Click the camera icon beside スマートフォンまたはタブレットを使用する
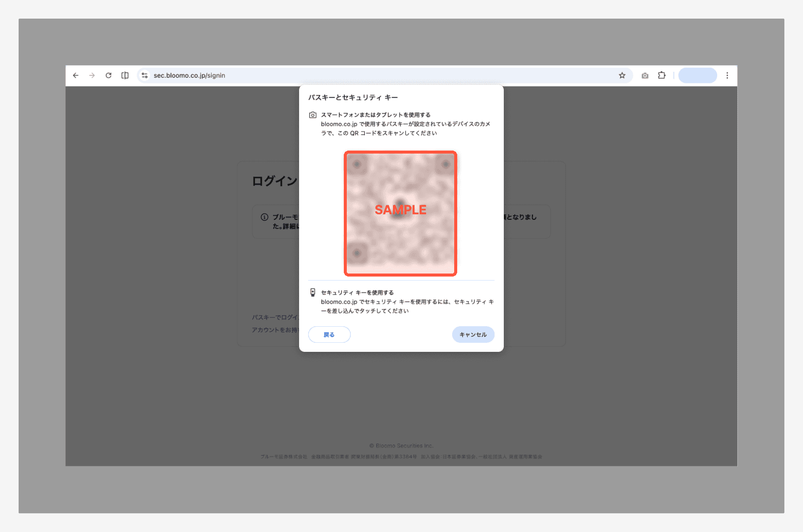The height and width of the screenshot is (532, 803). 313,115
